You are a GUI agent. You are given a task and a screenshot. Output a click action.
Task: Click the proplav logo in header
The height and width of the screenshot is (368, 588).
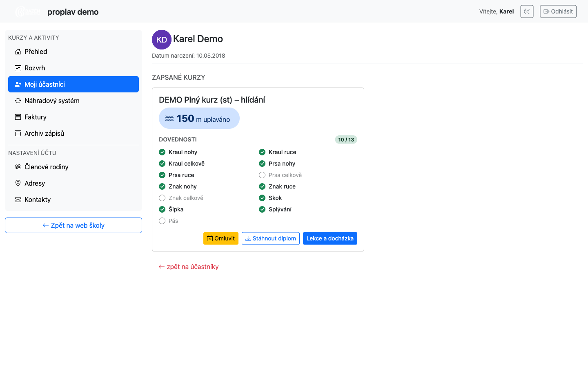point(28,11)
